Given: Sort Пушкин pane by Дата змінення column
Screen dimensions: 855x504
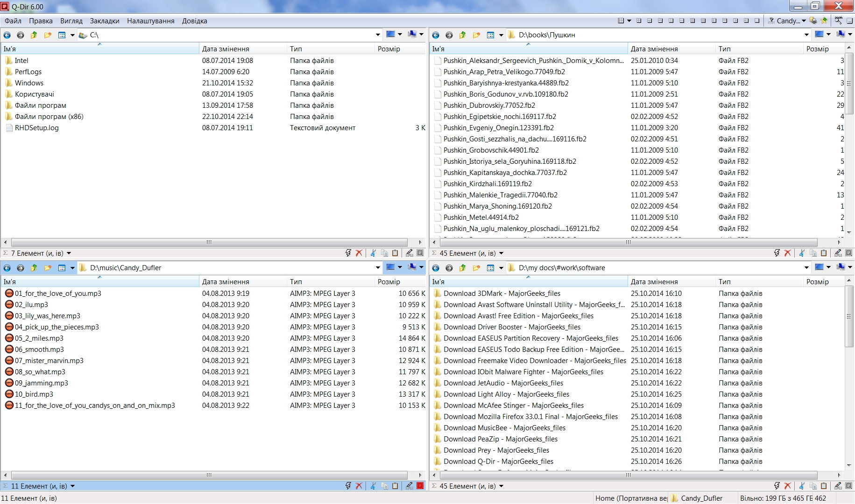Looking at the screenshot, I should click(x=671, y=49).
